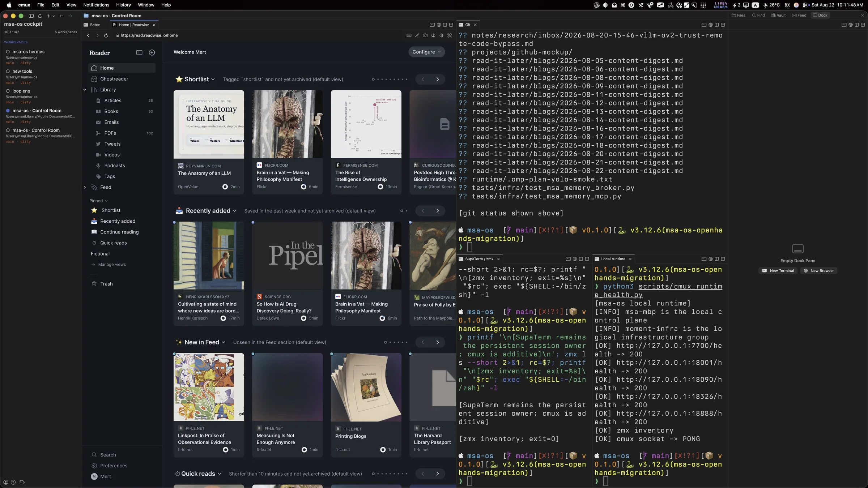Viewport: 868px width, 488px height.
Task: Open the History menu
Action: pos(123,5)
